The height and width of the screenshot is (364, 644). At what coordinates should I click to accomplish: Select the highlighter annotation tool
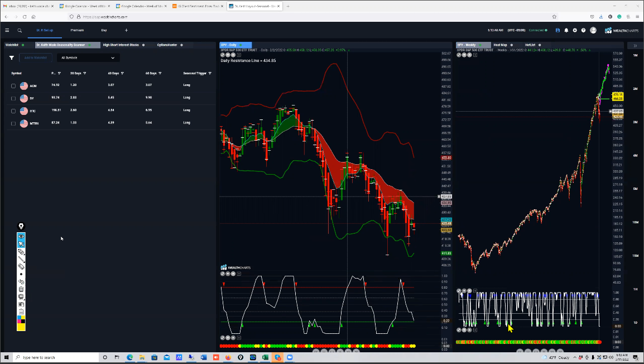coord(21,252)
